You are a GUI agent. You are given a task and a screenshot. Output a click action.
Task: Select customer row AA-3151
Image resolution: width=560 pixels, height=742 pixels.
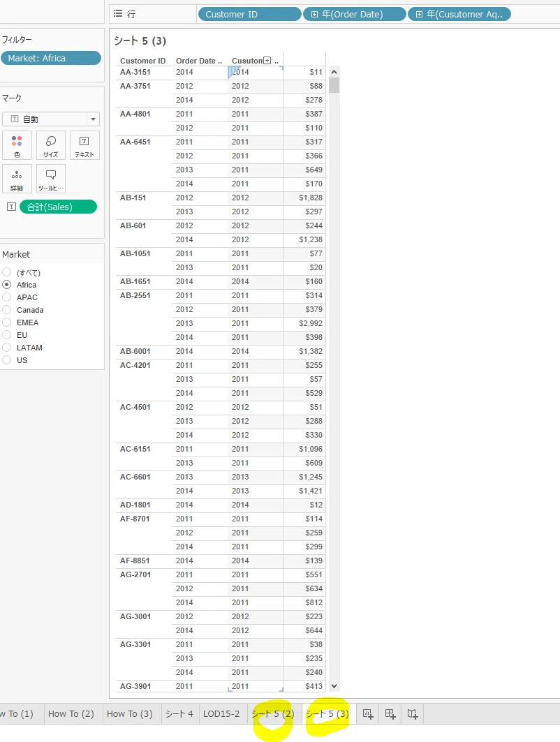(x=135, y=72)
